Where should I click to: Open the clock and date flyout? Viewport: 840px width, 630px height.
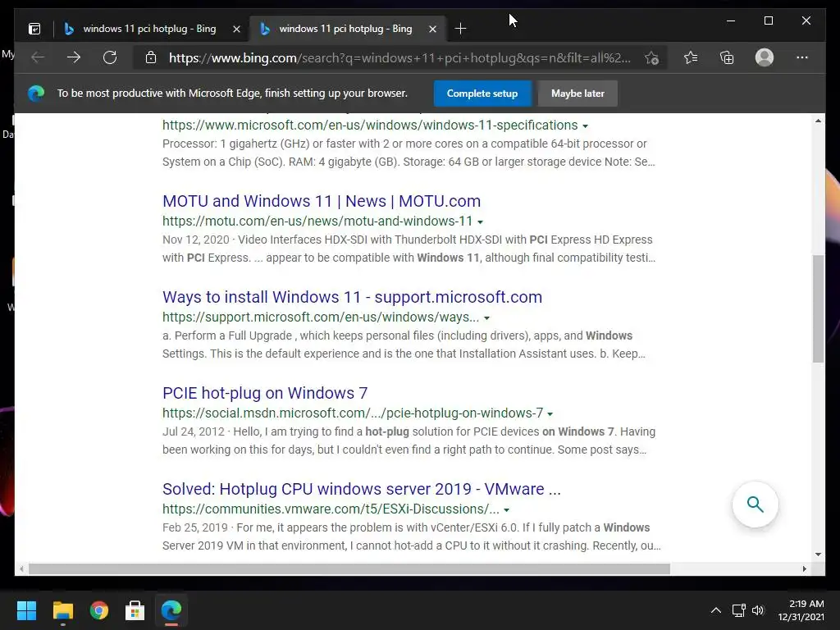(x=801, y=610)
